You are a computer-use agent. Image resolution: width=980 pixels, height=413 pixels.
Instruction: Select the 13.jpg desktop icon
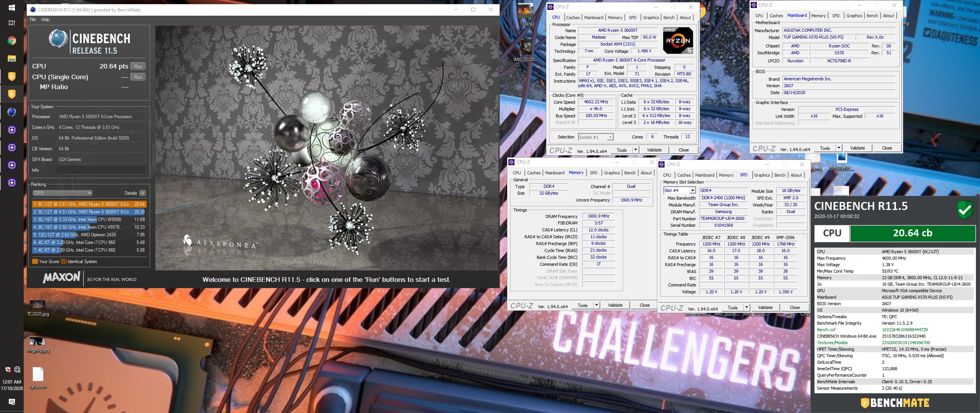526,15
